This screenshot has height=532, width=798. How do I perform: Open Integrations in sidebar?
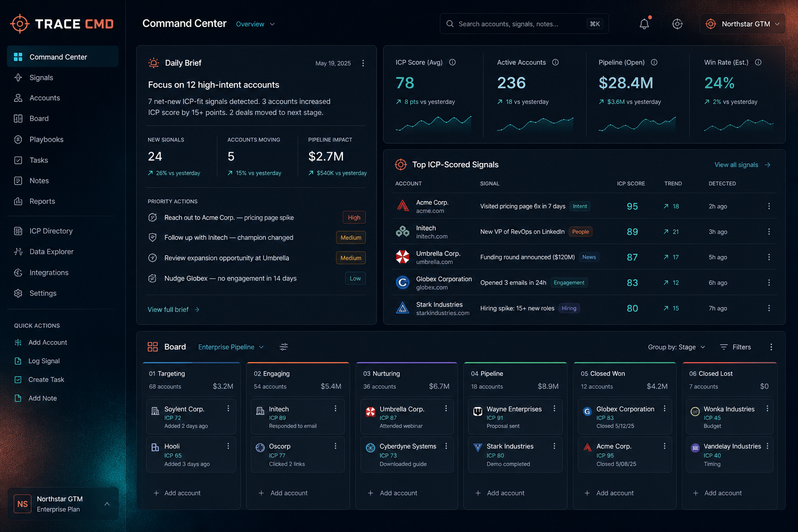63,272
